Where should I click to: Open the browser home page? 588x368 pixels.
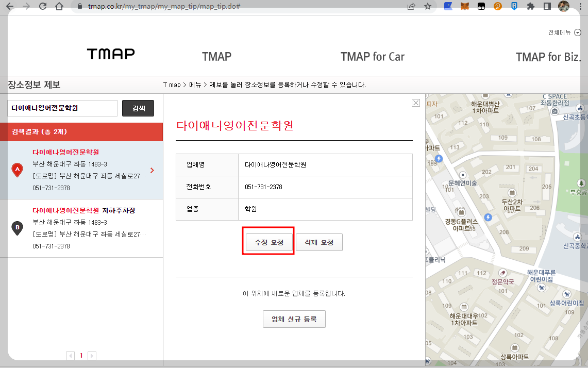[x=59, y=6]
